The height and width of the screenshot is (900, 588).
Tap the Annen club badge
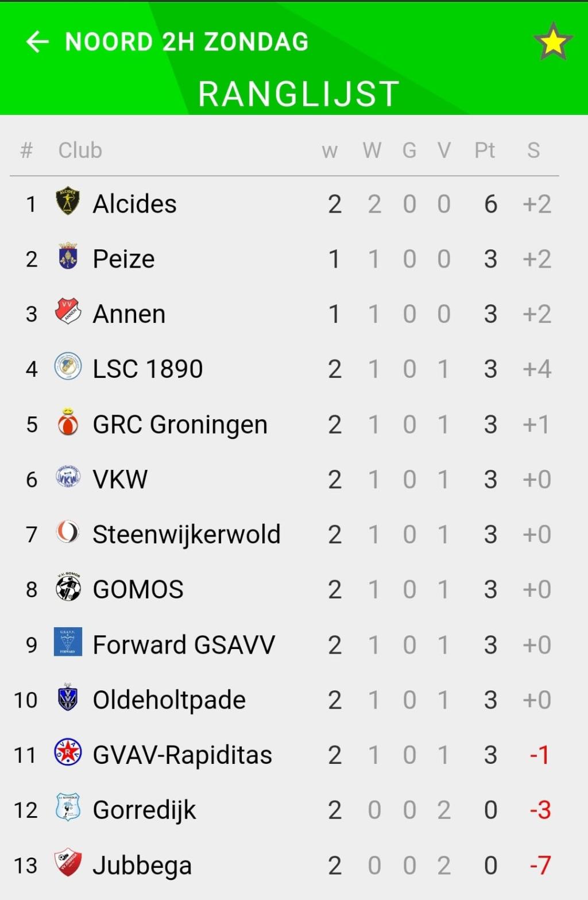pyautogui.click(x=68, y=311)
